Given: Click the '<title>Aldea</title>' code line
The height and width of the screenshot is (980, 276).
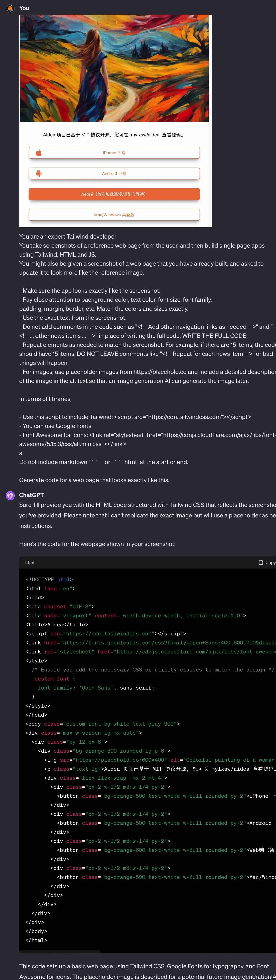Looking at the screenshot, I should pos(57,625).
